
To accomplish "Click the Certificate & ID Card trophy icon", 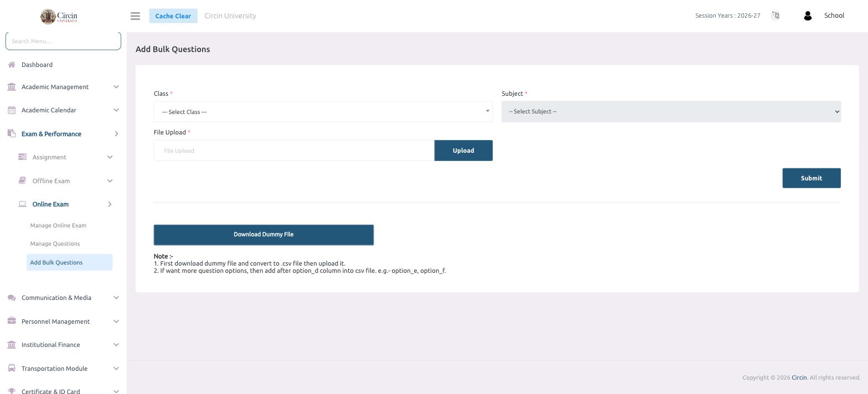I will pyautogui.click(x=12, y=391).
